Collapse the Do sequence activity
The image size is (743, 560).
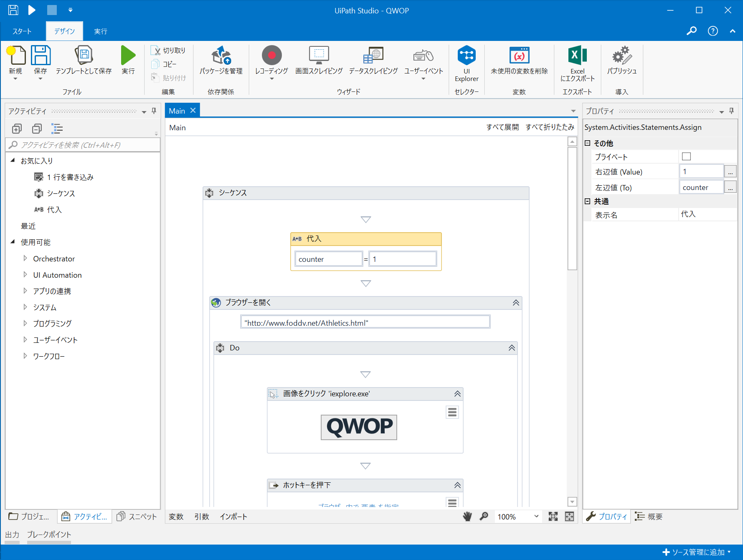tap(512, 348)
